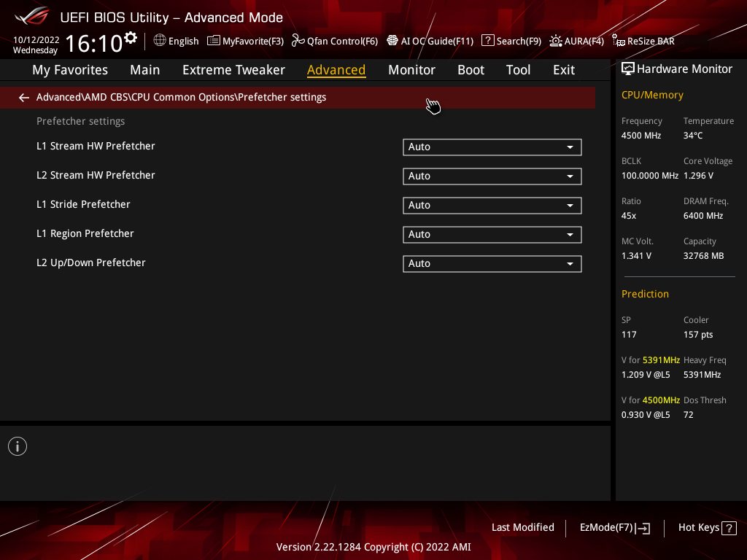Click the ROG logo icon
The image size is (747, 560).
point(31,16)
